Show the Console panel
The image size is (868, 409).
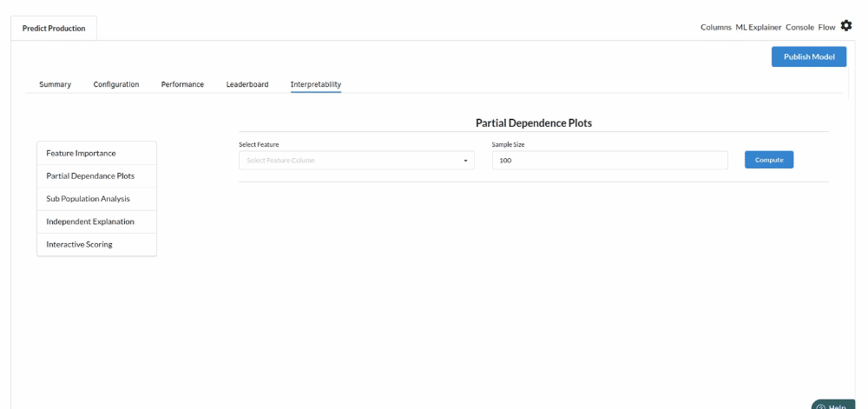click(799, 28)
